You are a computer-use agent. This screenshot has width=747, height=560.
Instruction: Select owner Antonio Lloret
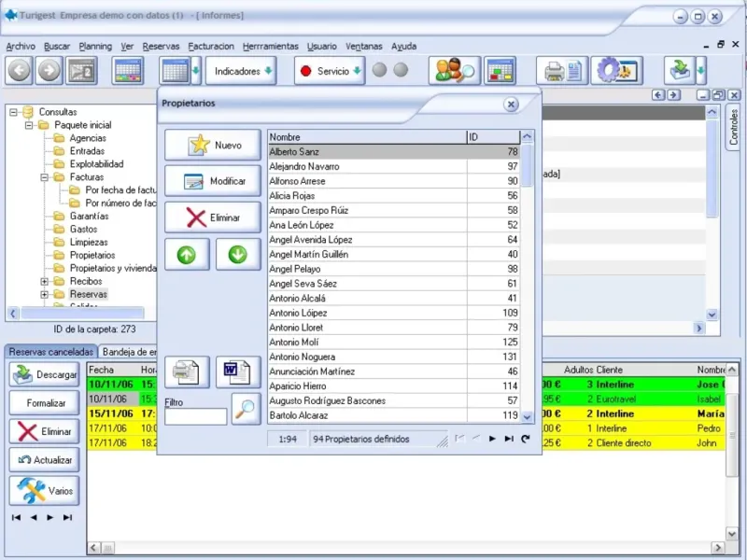pos(393,328)
